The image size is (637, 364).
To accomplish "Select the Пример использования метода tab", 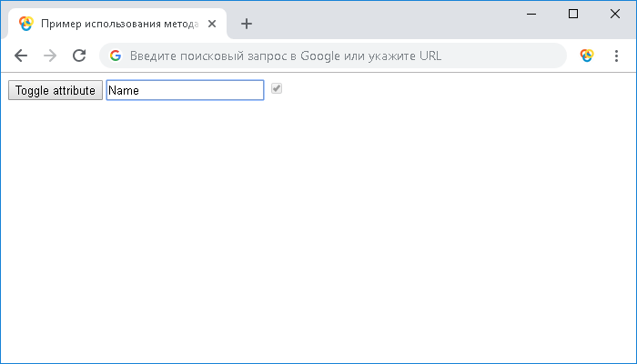I will (117, 24).
